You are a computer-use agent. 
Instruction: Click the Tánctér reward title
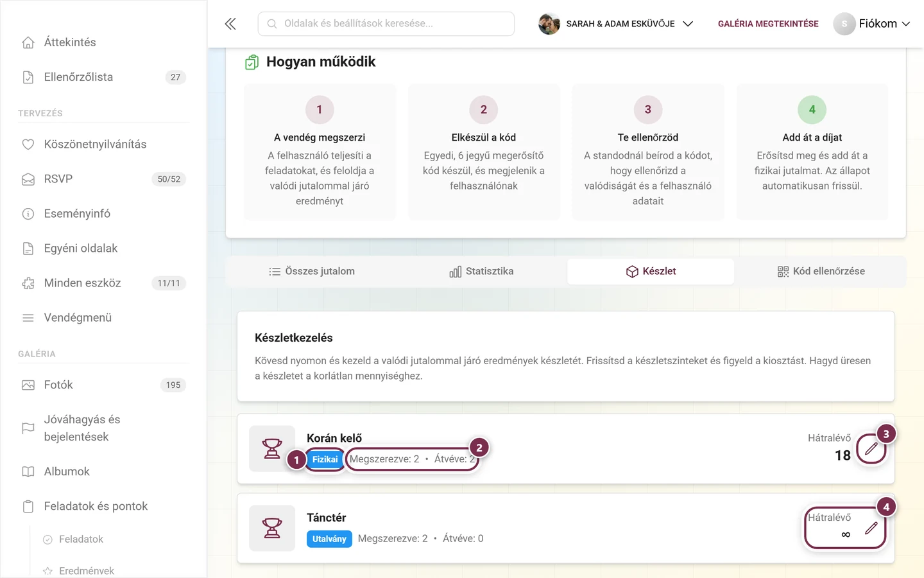click(x=326, y=518)
